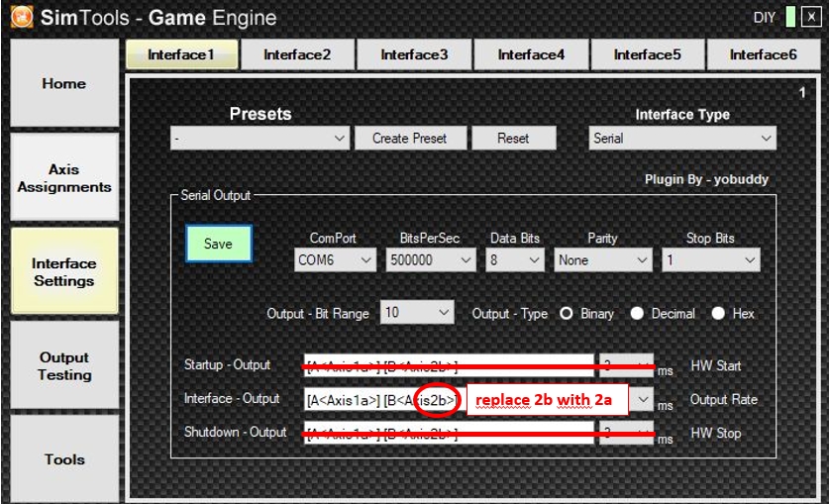Click the Reset button

coord(513,139)
